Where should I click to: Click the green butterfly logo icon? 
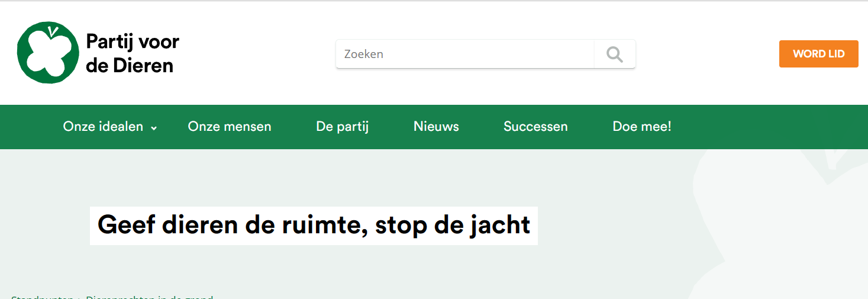click(48, 53)
